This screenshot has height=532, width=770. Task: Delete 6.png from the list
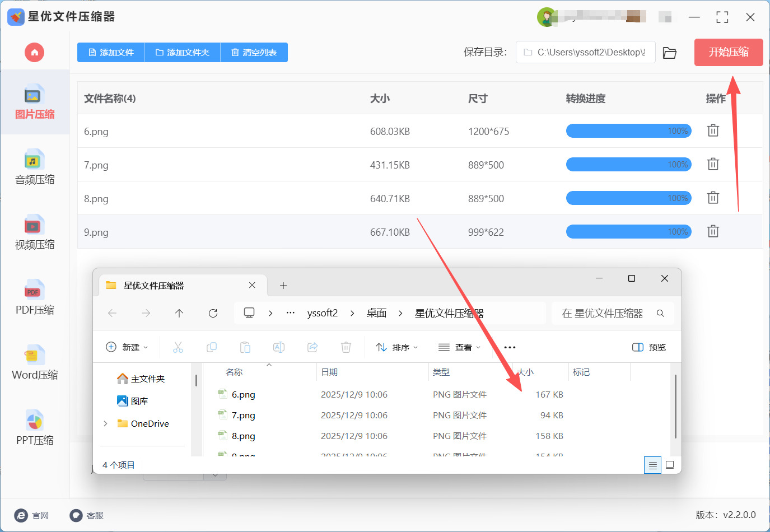(x=712, y=131)
